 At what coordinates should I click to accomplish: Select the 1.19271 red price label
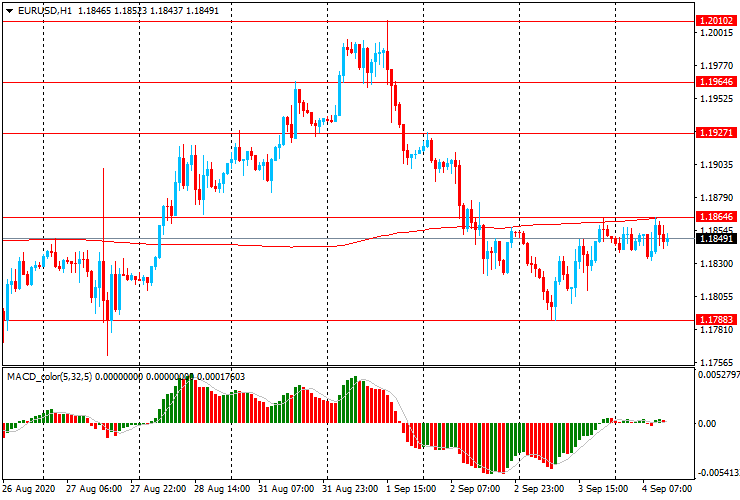[716, 133]
